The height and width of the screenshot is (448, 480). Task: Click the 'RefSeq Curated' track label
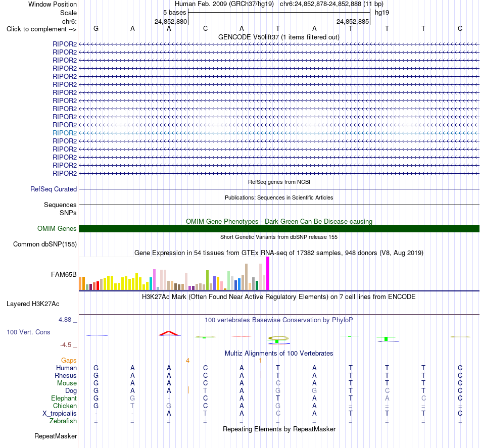coord(54,189)
